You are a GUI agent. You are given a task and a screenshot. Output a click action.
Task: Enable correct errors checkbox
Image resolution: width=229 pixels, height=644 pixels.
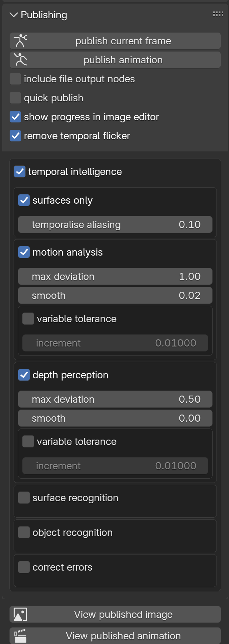[24, 567]
